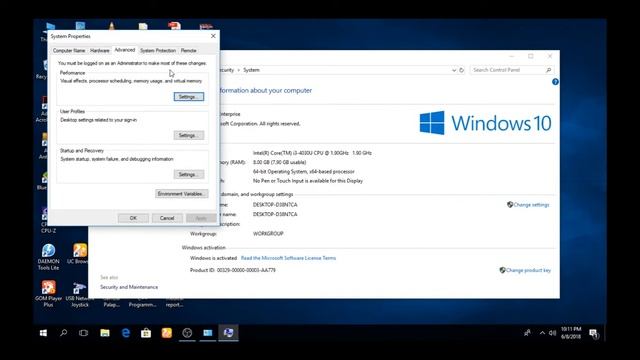This screenshot has height=360, width=640.
Task: Open Startup and Recovery Settings button
Action: coord(189,174)
